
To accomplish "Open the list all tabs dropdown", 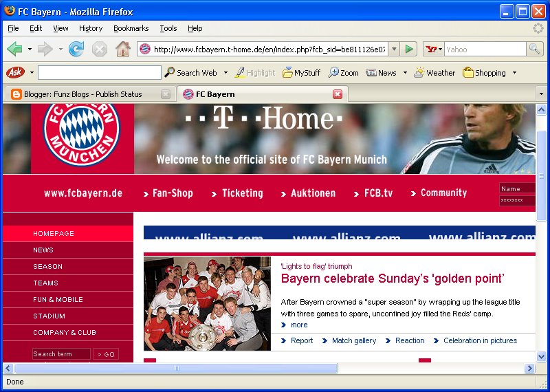I will [x=541, y=94].
